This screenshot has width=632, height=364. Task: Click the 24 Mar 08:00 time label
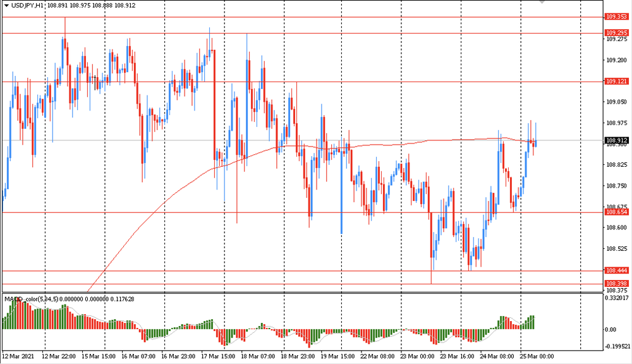[x=497, y=356]
